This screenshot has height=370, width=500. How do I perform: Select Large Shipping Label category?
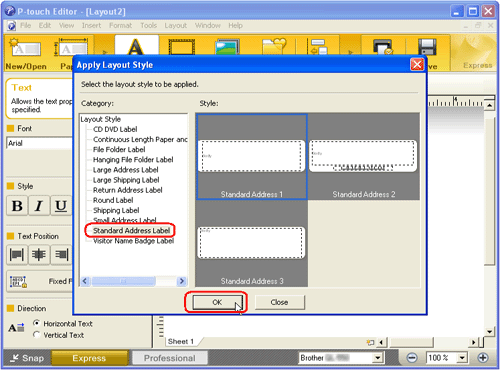pos(126,180)
